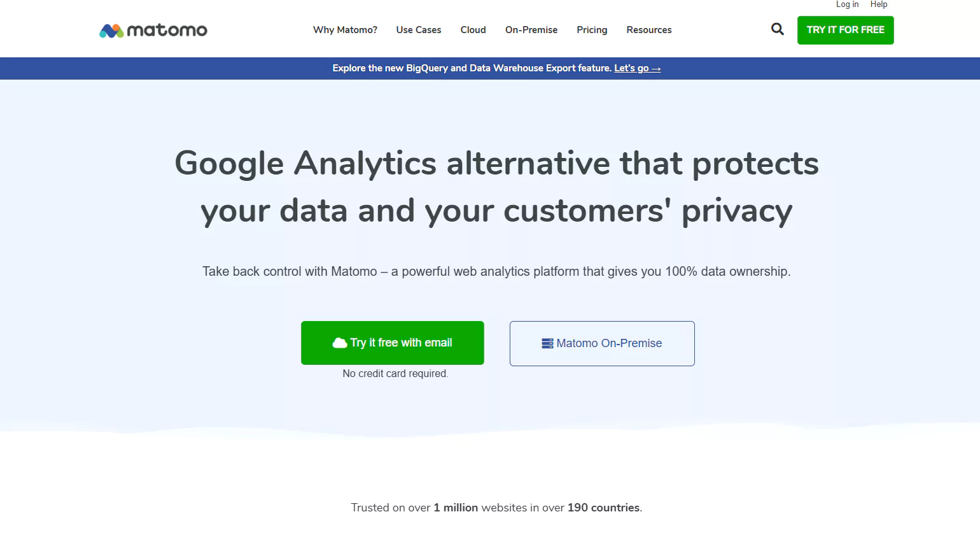
Task: Click the Matomo colorful logo icon
Action: [111, 31]
